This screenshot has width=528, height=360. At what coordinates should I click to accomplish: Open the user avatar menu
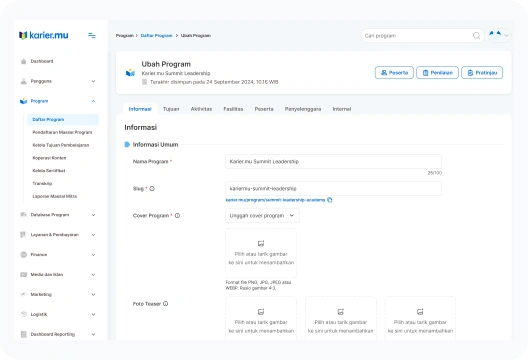(x=495, y=35)
